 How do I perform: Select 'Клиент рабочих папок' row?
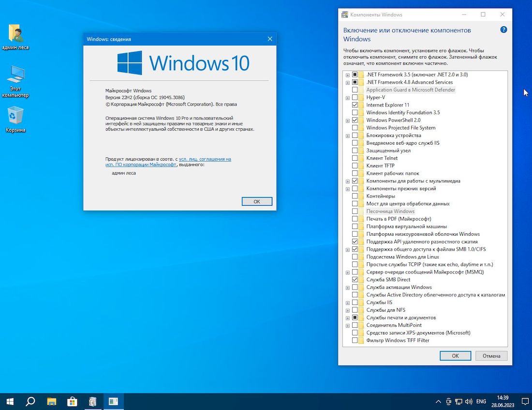tap(393, 173)
